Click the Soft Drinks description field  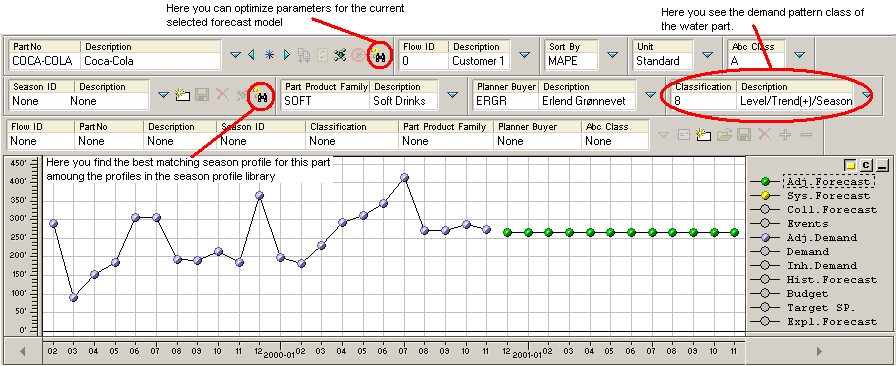(x=403, y=101)
